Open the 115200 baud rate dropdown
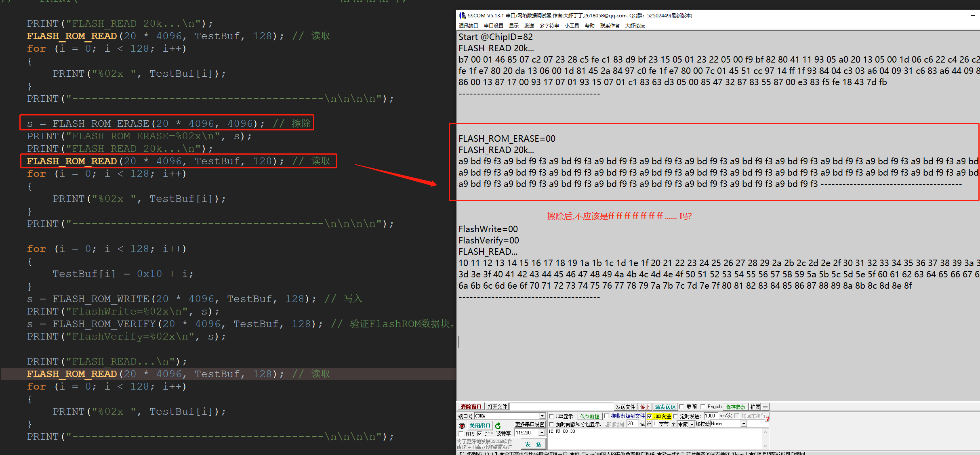 click(542, 433)
